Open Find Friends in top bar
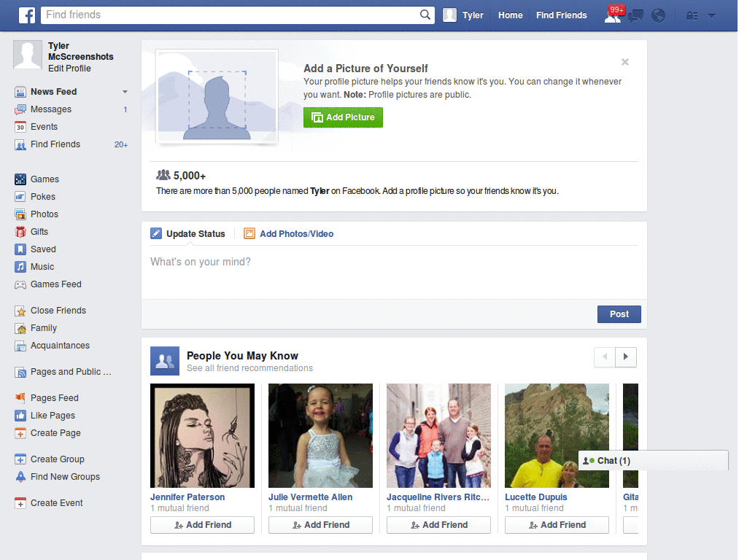This screenshot has height=560, width=747. click(561, 15)
